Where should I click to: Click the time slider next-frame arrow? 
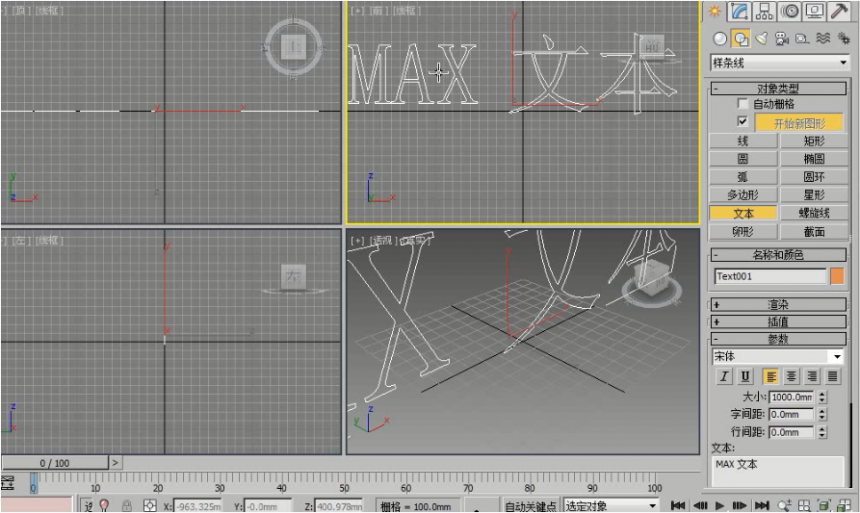(115, 463)
